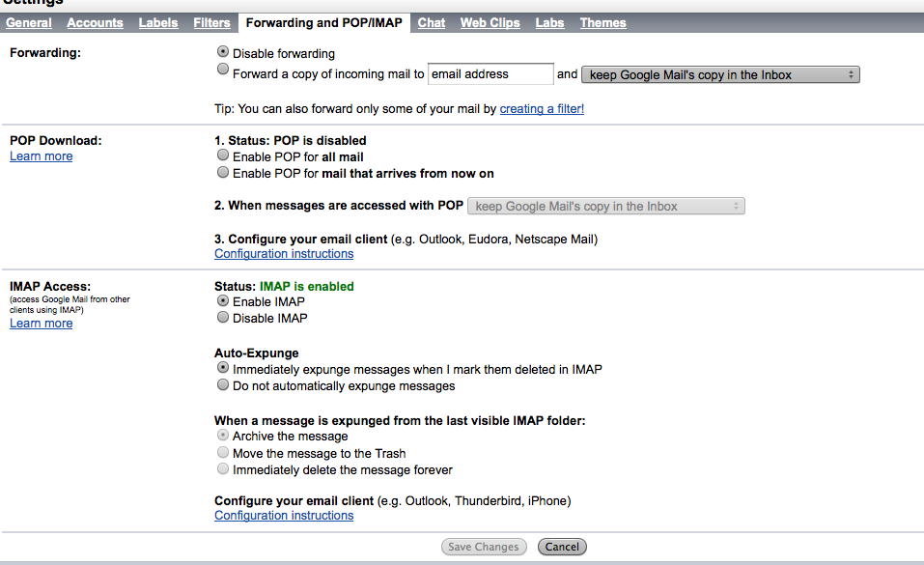Switch to the General tab
Image resolution: width=924 pixels, height=565 pixels.
pyautogui.click(x=29, y=23)
